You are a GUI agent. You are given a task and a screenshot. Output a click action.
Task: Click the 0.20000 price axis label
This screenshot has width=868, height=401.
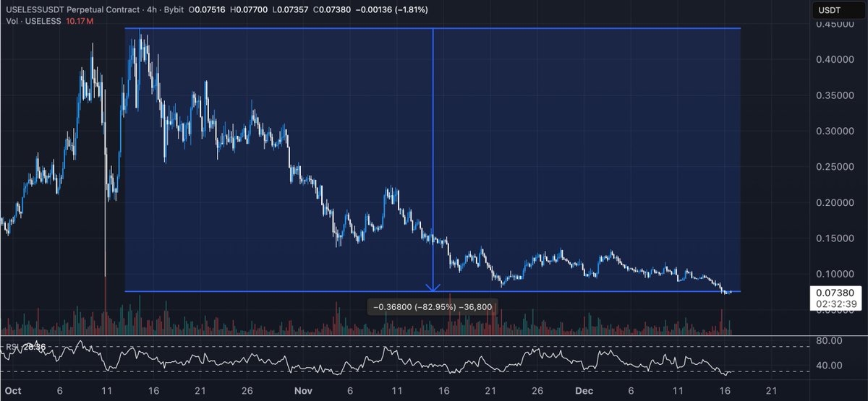[835, 202]
